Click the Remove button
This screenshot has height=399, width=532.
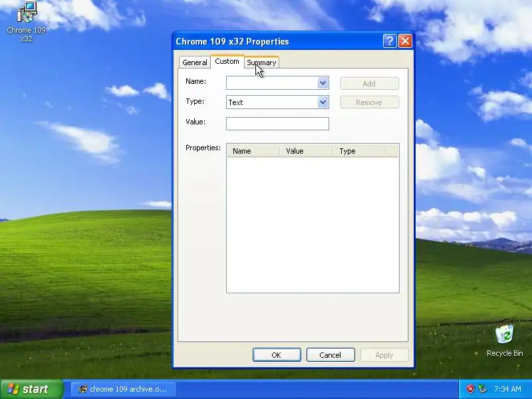tap(369, 102)
